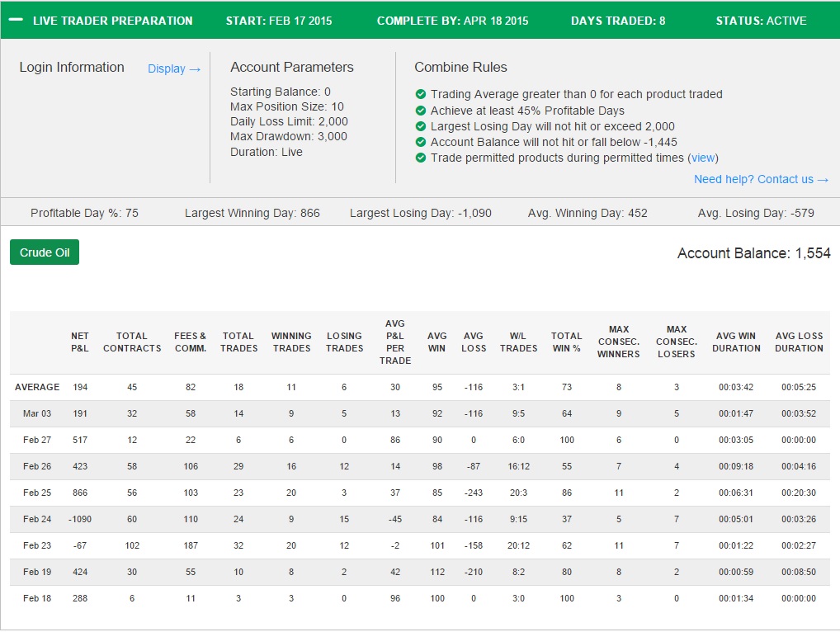
Task: Click the 866 net P&L for Feb 25
Action: [80, 493]
